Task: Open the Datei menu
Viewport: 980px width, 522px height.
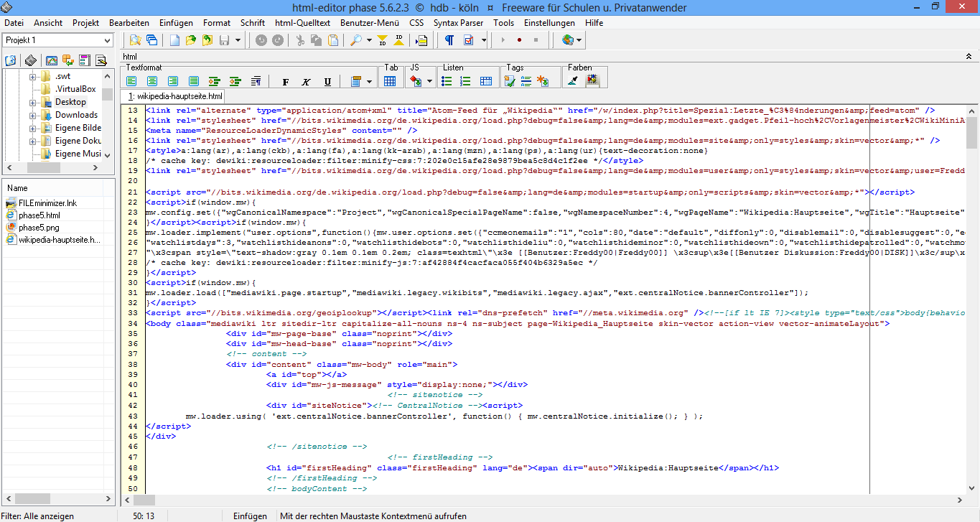Action: [x=14, y=23]
